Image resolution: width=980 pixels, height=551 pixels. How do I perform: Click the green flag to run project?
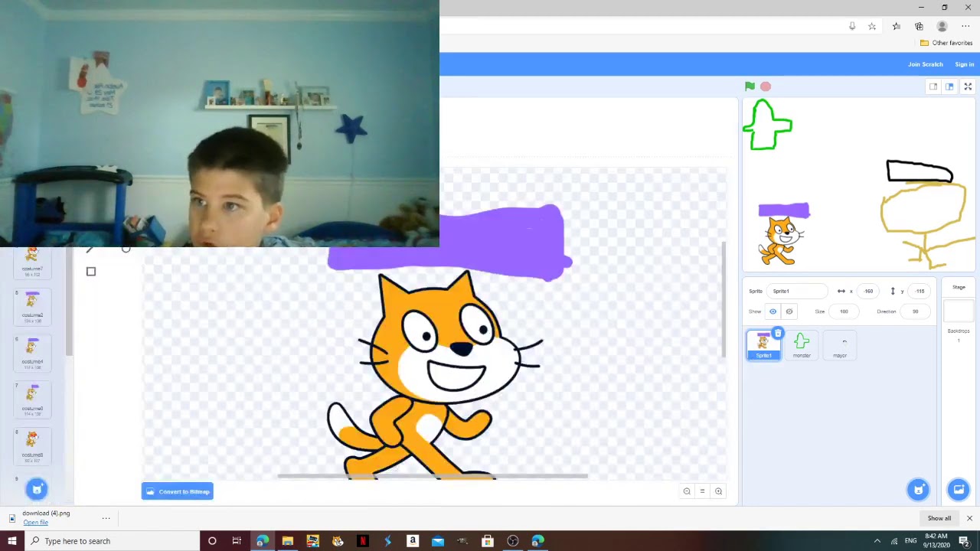point(750,86)
